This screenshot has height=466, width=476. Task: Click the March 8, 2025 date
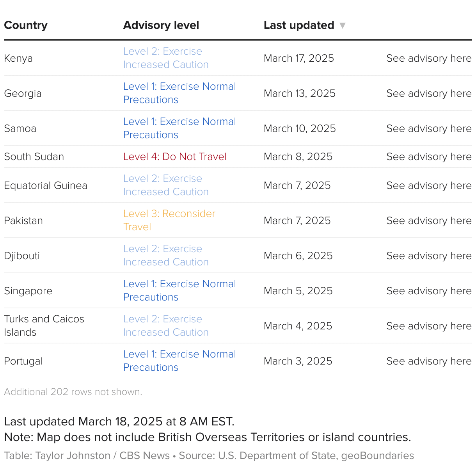[298, 157]
